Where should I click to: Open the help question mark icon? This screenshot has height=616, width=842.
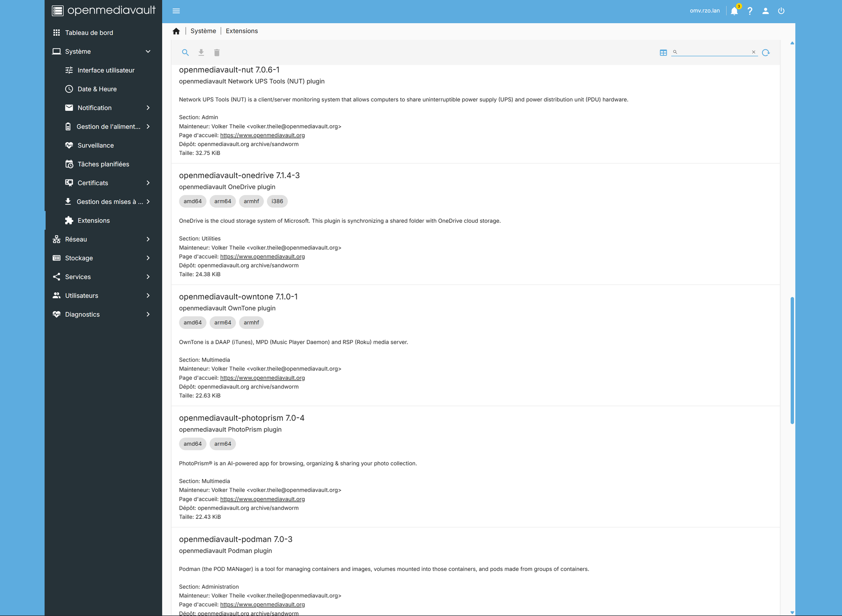(750, 11)
